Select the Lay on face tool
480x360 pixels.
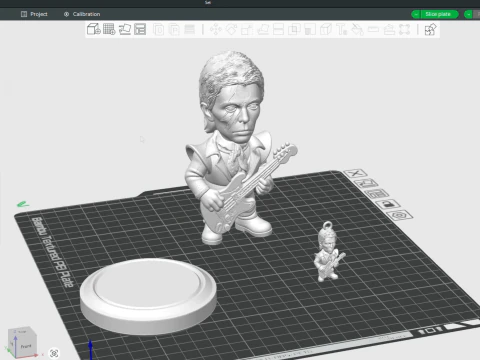263,30
